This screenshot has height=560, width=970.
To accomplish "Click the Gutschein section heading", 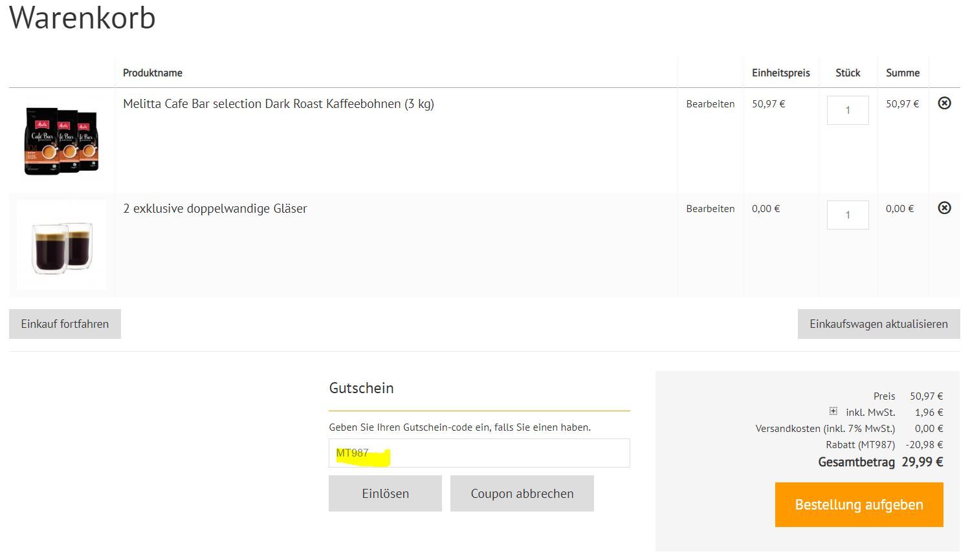I will [361, 388].
